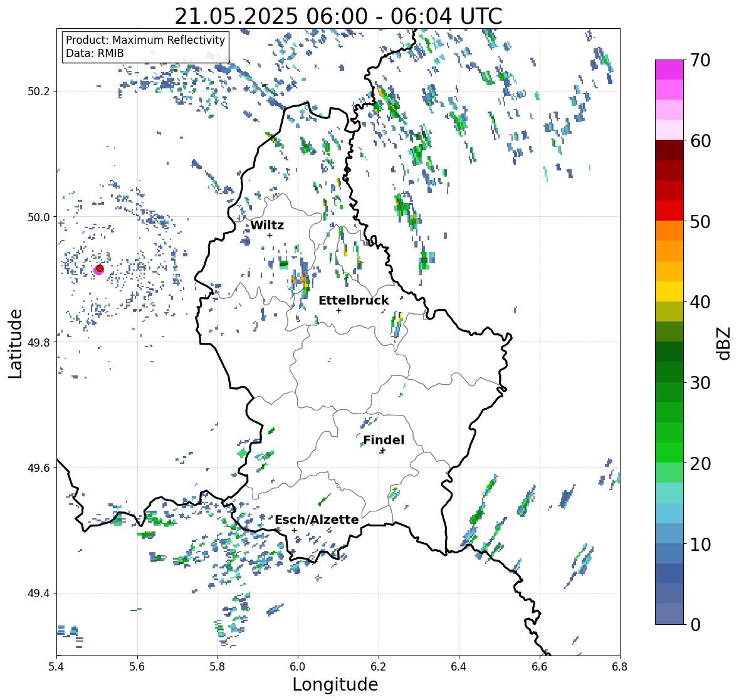The height and width of the screenshot is (700, 739).
Task: Click the colorbar tick label 20
Action: click(x=700, y=464)
